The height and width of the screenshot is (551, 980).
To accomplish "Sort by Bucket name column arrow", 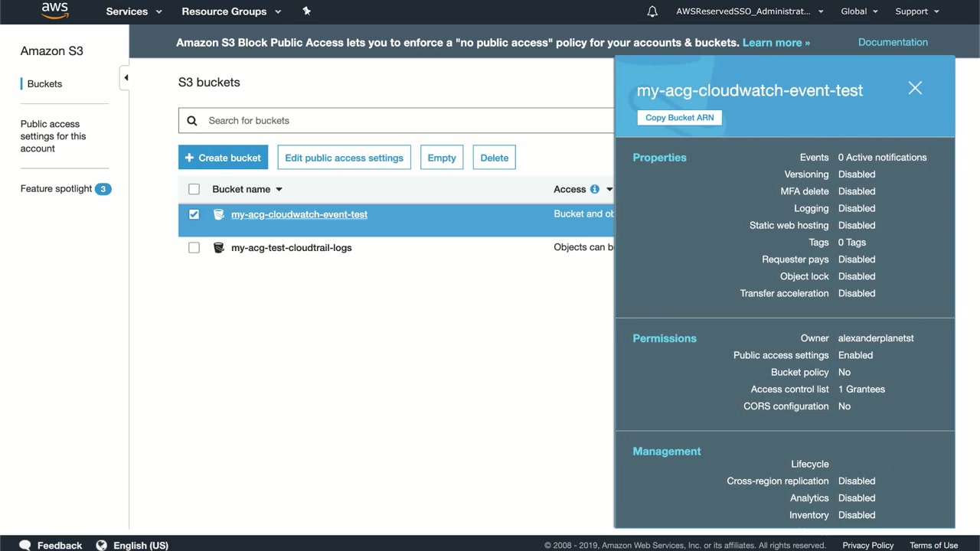I will click(x=279, y=189).
